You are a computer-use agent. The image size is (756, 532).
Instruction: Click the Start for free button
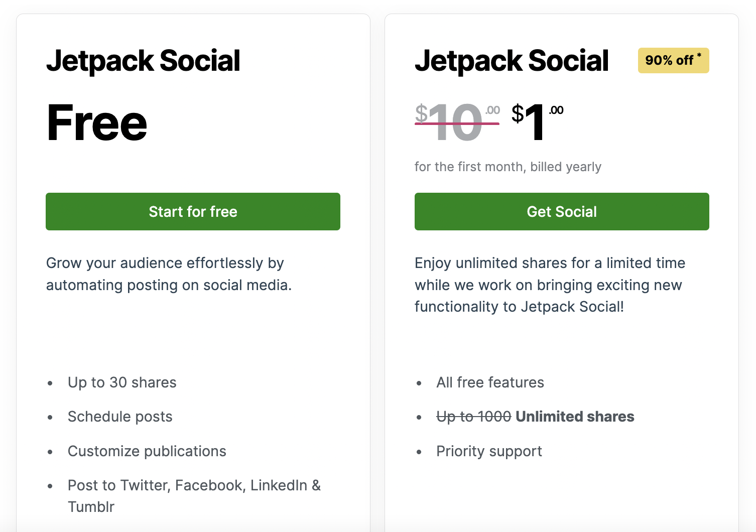pos(193,211)
